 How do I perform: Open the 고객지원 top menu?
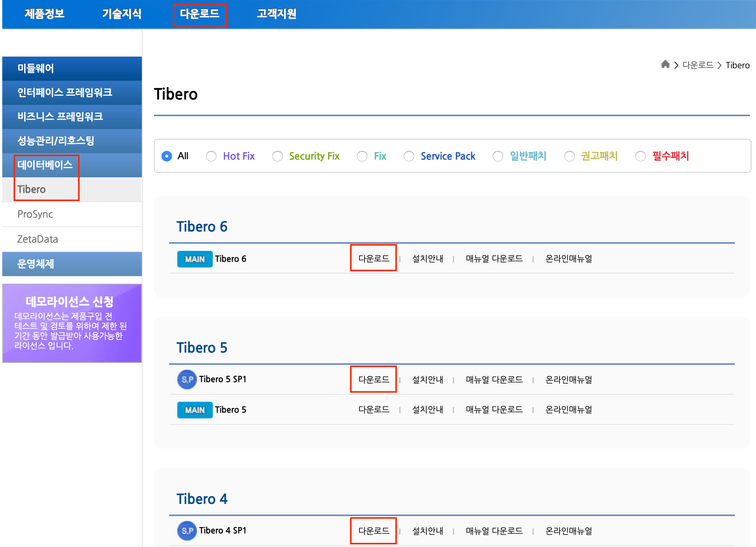click(x=277, y=14)
